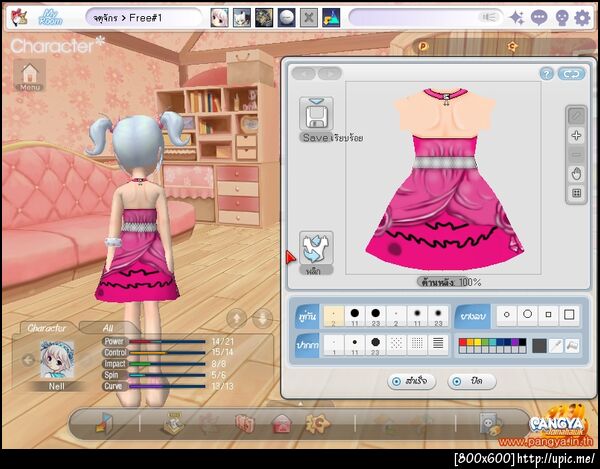Click the white cat caddie portrait

pyautogui.click(x=242, y=18)
